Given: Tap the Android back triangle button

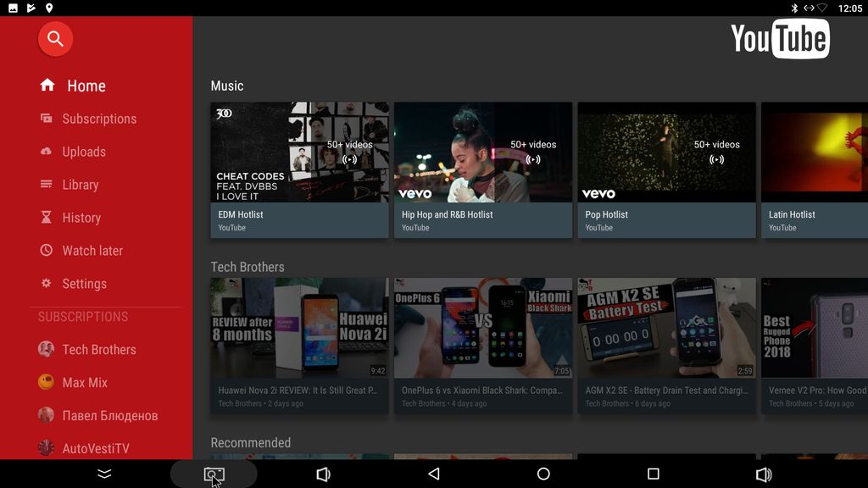Looking at the screenshot, I should [x=433, y=474].
